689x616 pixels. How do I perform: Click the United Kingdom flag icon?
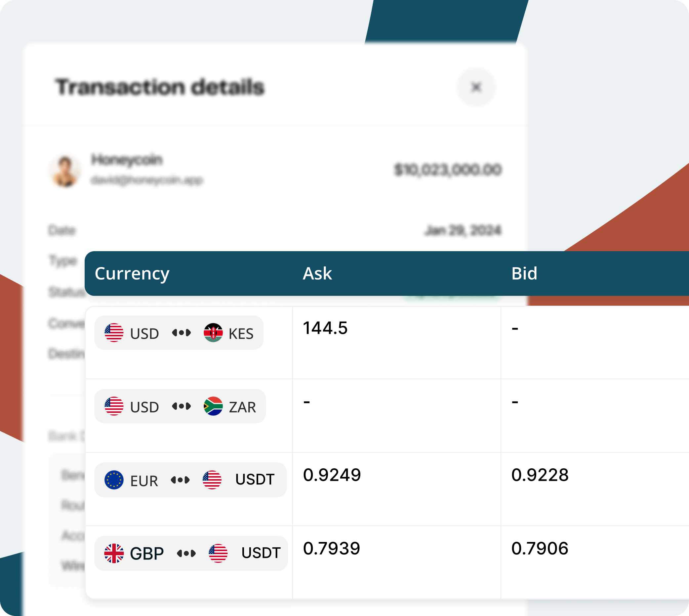point(114,553)
